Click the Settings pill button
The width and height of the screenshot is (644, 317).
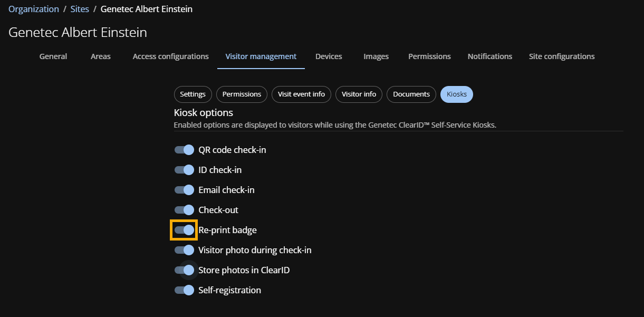[x=193, y=94]
